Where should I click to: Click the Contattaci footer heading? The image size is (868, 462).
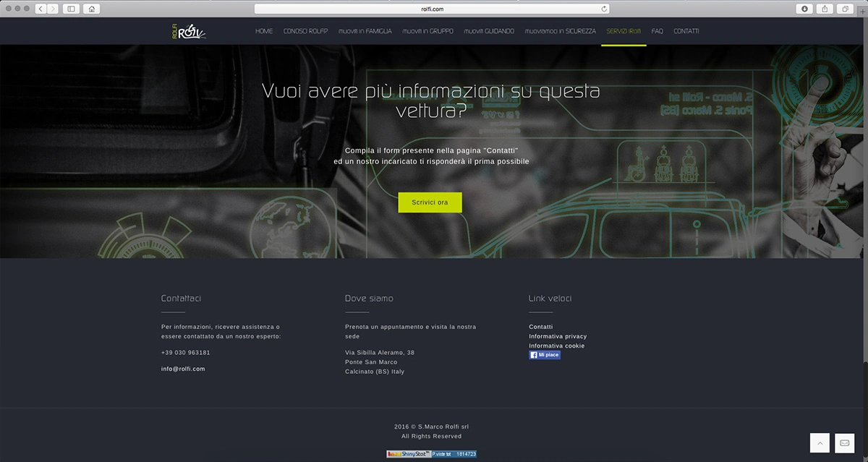coord(181,298)
